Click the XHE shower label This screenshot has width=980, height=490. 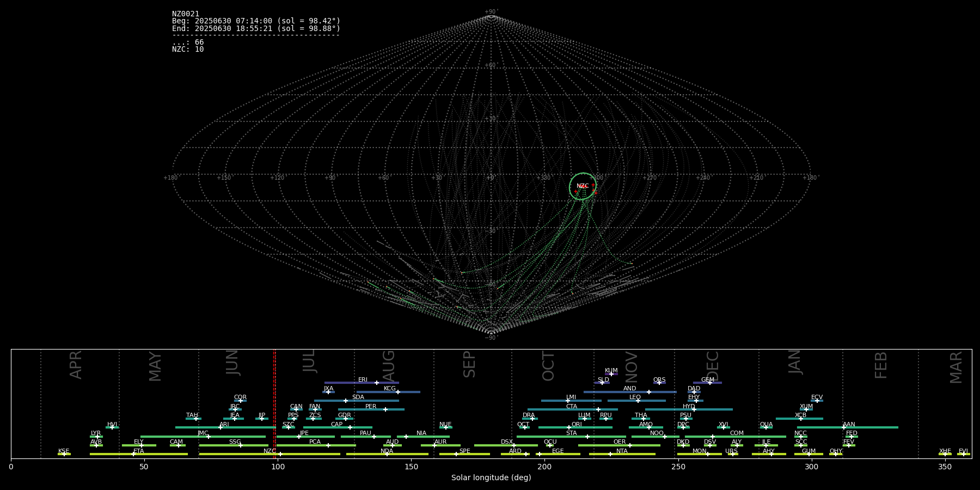[945, 451]
